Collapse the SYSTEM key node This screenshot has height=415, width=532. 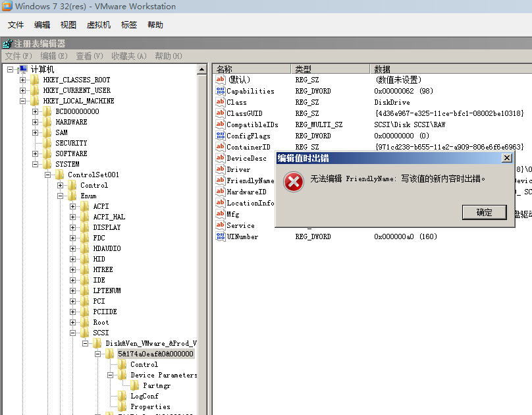click(35, 164)
